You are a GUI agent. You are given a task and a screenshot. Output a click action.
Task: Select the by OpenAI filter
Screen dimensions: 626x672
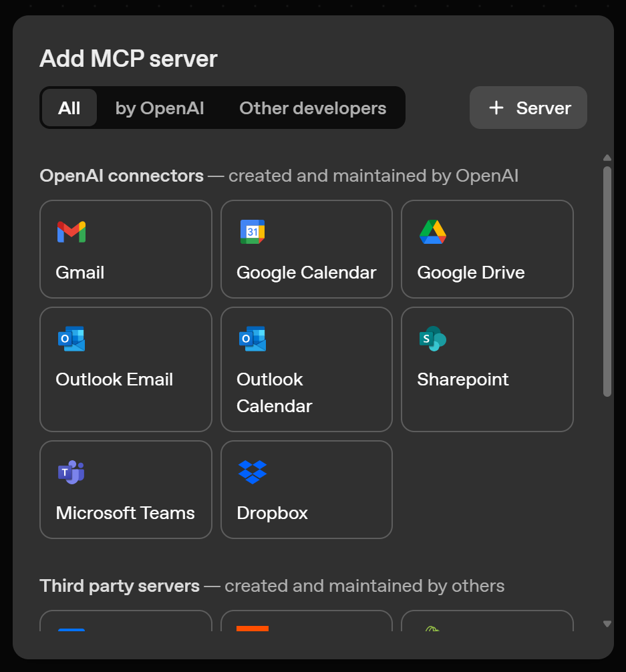[x=159, y=108]
